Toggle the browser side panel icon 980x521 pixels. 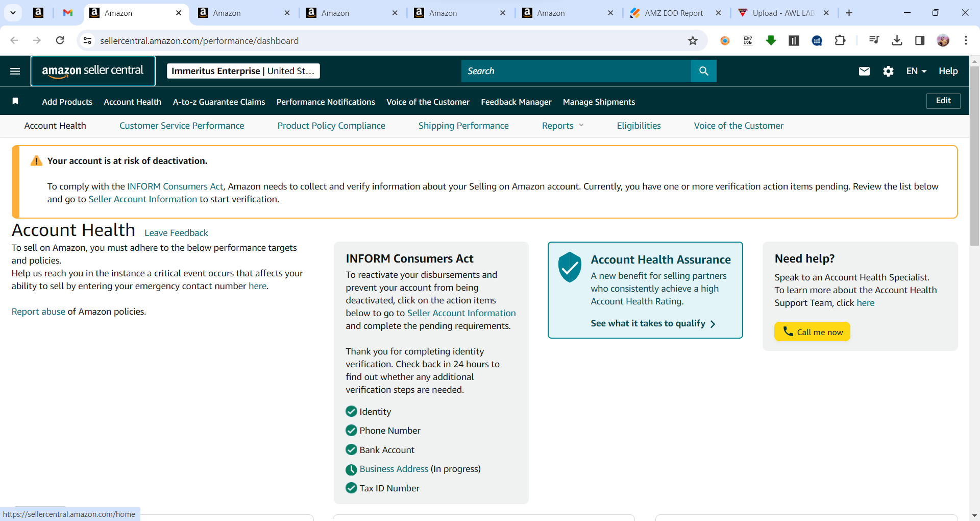920,40
